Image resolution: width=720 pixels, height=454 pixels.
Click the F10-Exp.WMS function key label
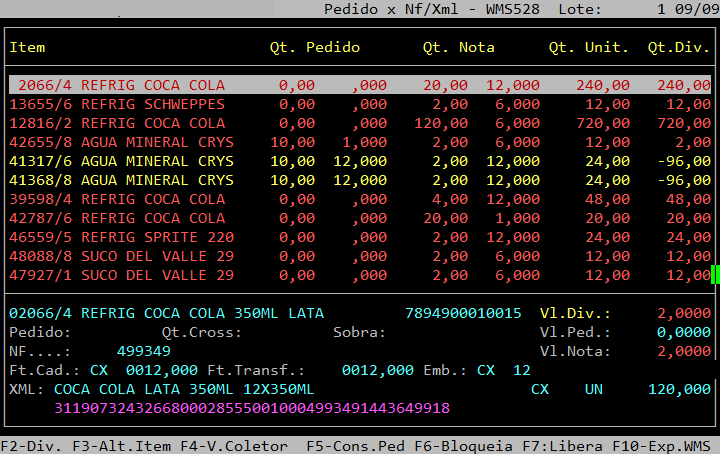[662, 446]
